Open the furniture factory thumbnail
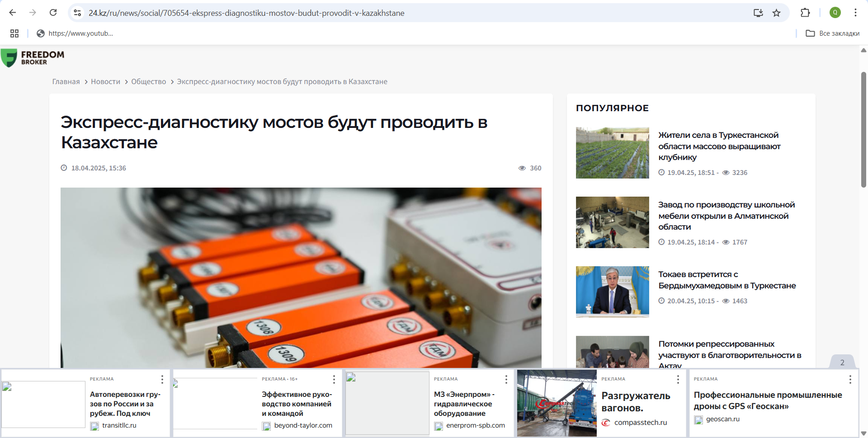The width and height of the screenshot is (868, 438). 613,222
